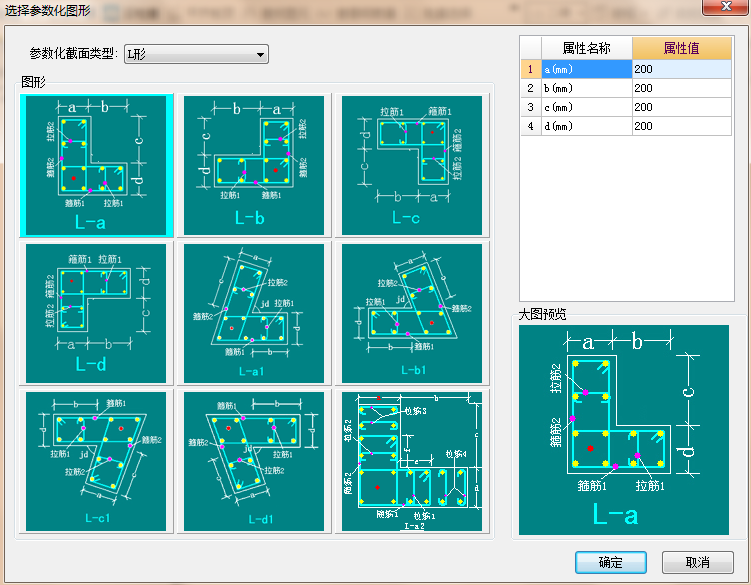The image size is (751, 585).
Task: Click the 确定 button
Action: click(x=611, y=562)
